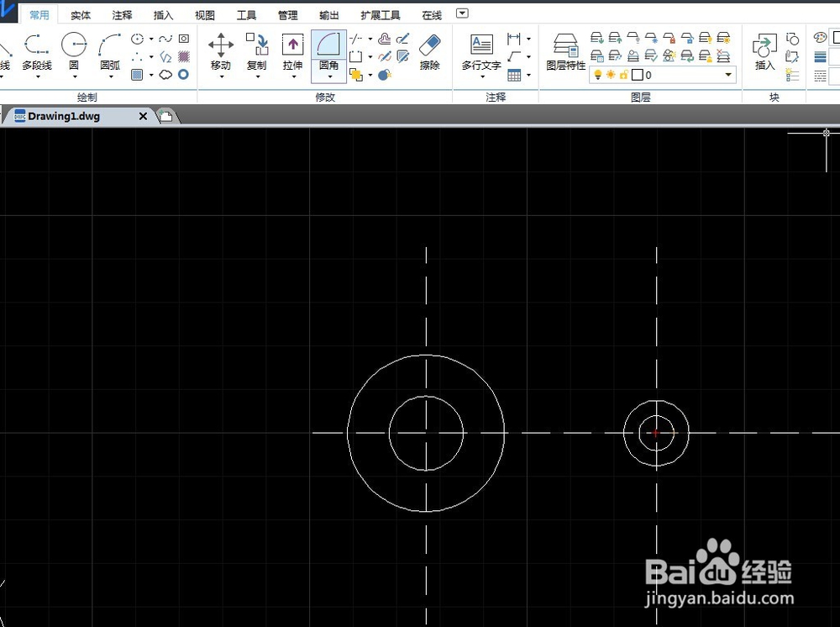Image resolution: width=840 pixels, height=627 pixels.
Task: Expand the 多行文字 dropdown arrow
Action: [482, 77]
